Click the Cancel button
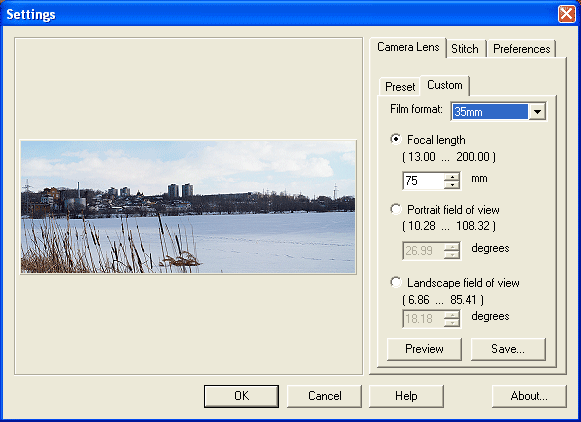Image resolution: width=581 pixels, height=422 pixels. click(x=325, y=396)
